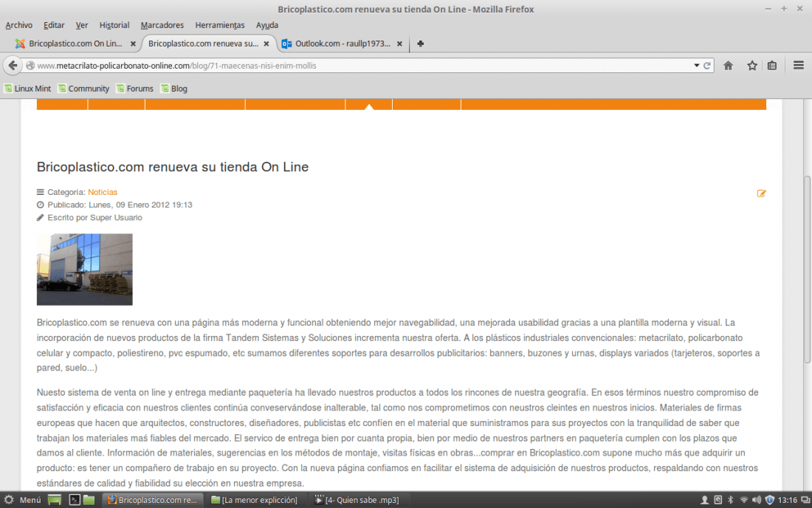Bookmark this page with the star icon
Screen dimensions: 812x508
(x=752, y=65)
